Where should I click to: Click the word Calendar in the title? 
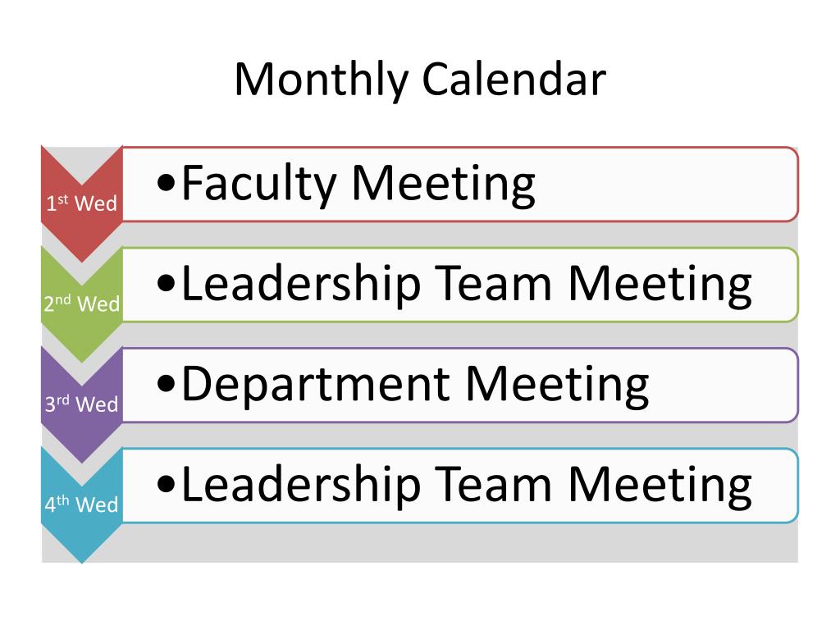(514, 78)
